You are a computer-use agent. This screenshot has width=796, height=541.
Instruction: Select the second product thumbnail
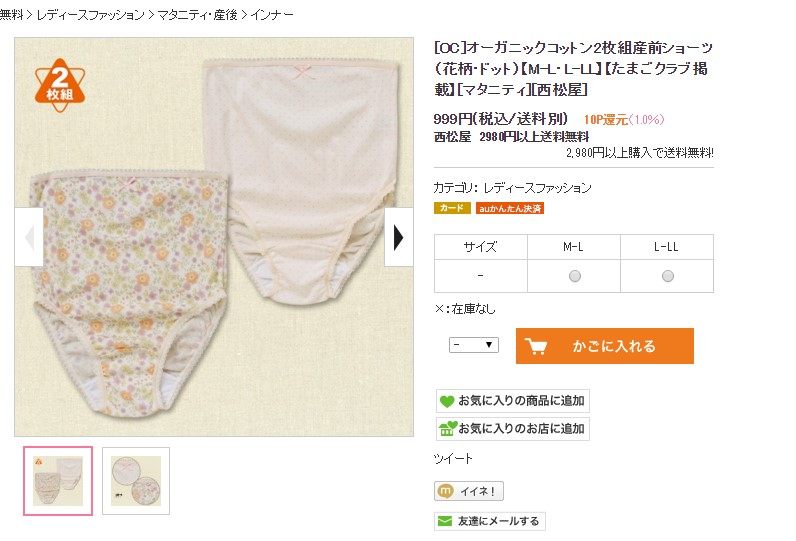[136, 481]
